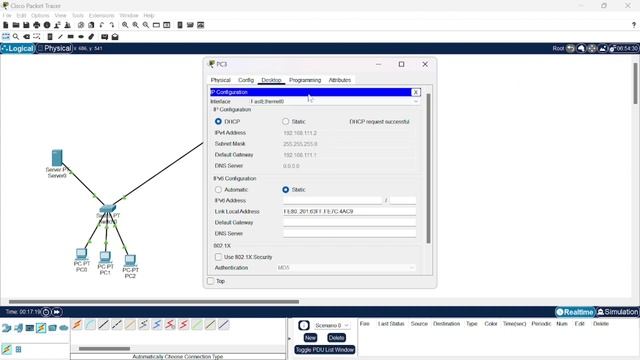Click the Delete scenario button
640x360 pixels.
pos(336,338)
